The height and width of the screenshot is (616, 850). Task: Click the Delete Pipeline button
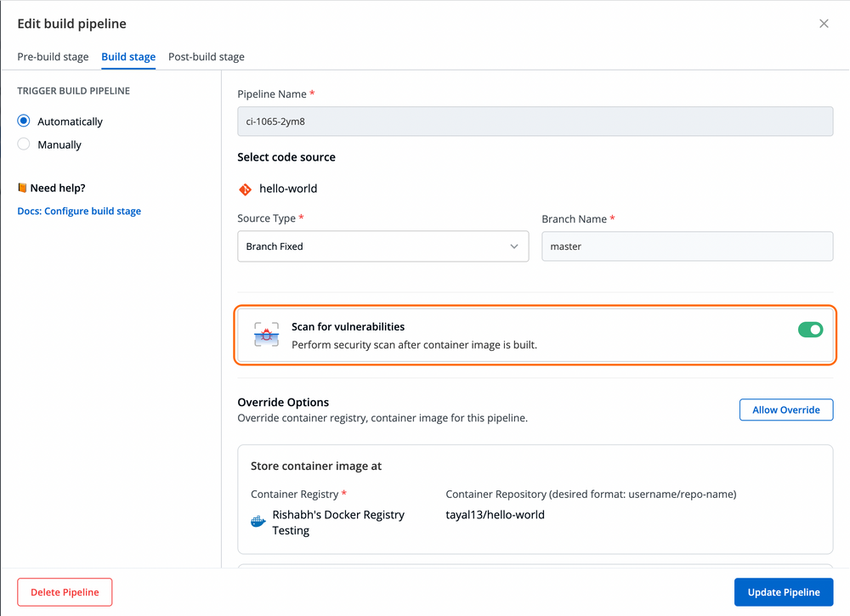point(64,591)
